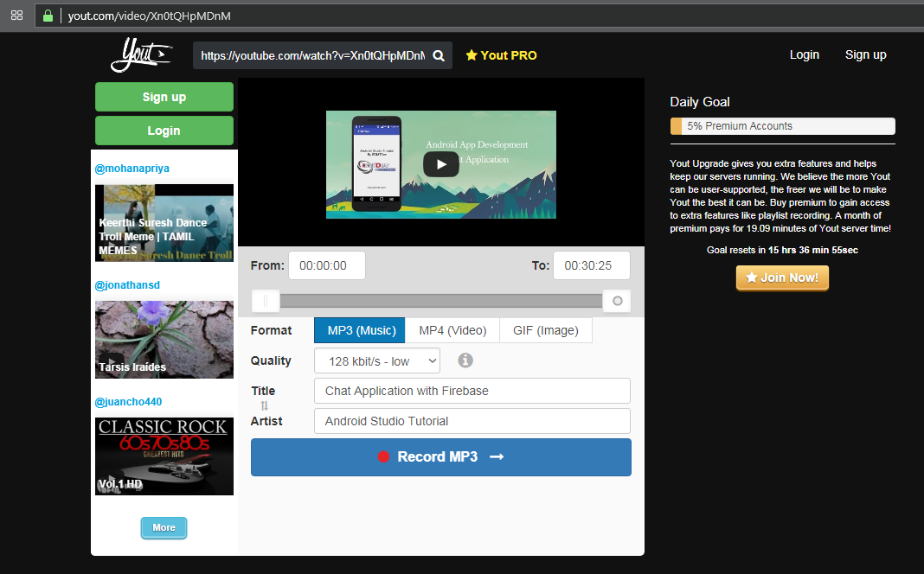This screenshot has height=574, width=924.
Task: Open the Quality dropdown
Action: 377,360
